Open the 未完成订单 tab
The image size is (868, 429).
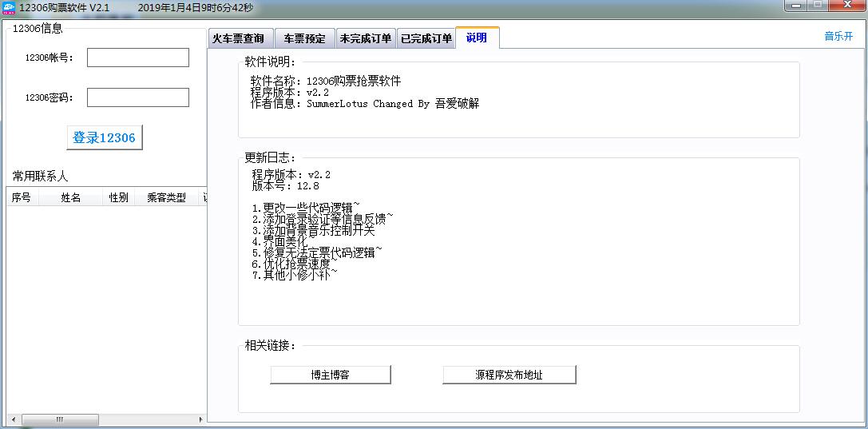(x=366, y=39)
